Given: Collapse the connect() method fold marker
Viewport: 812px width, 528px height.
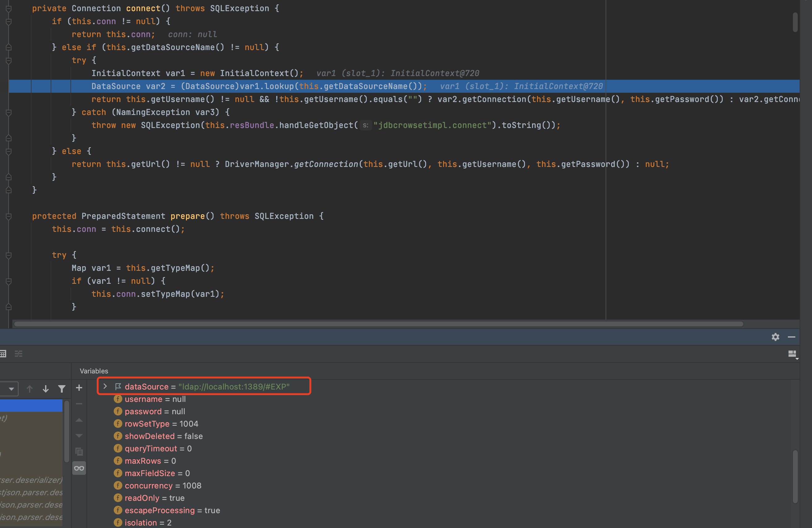Looking at the screenshot, I should click(x=9, y=9).
